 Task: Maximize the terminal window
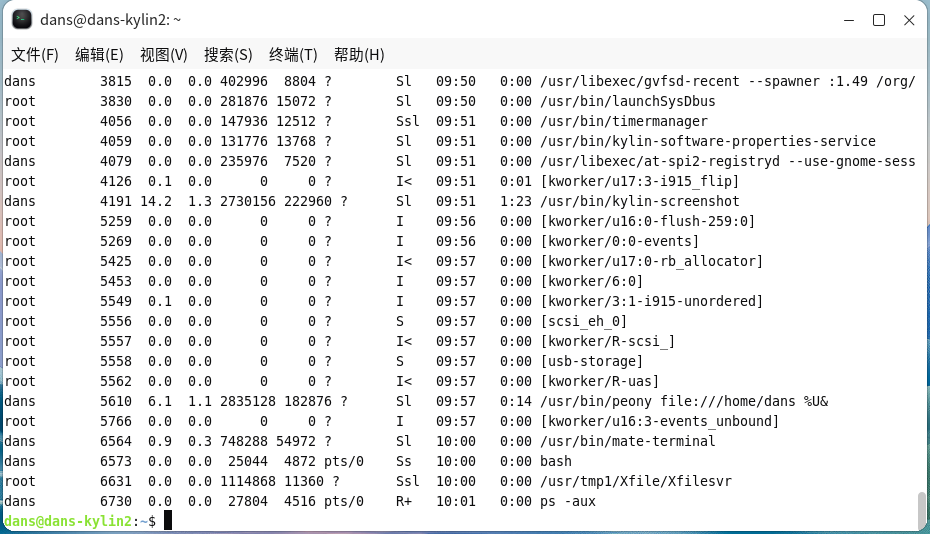coord(879,20)
